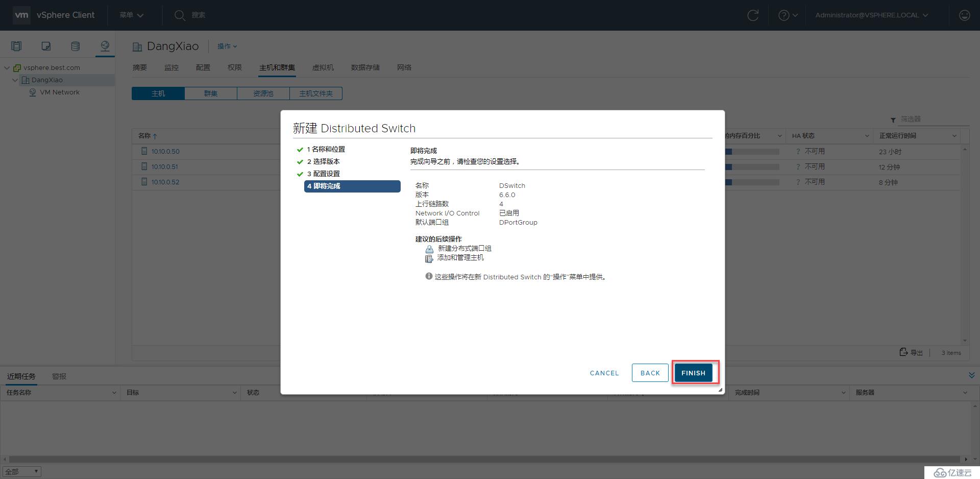Select the 群集 sub-tab
The width and height of the screenshot is (980, 479).
pos(211,93)
